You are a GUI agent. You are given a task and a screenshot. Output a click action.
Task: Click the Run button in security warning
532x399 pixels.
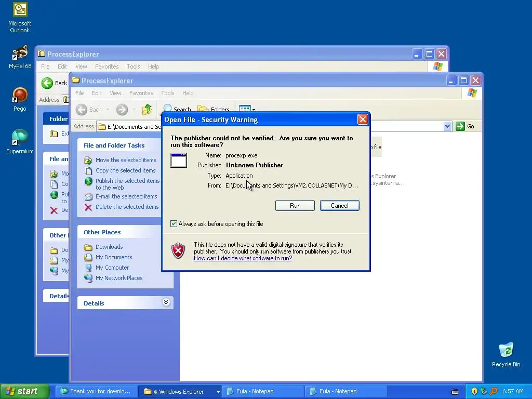pyautogui.click(x=295, y=206)
